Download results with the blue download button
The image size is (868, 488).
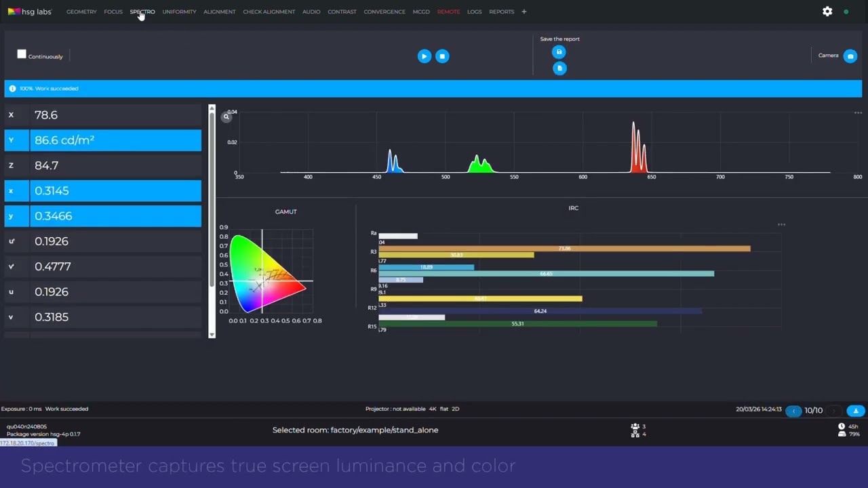click(x=856, y=411)
